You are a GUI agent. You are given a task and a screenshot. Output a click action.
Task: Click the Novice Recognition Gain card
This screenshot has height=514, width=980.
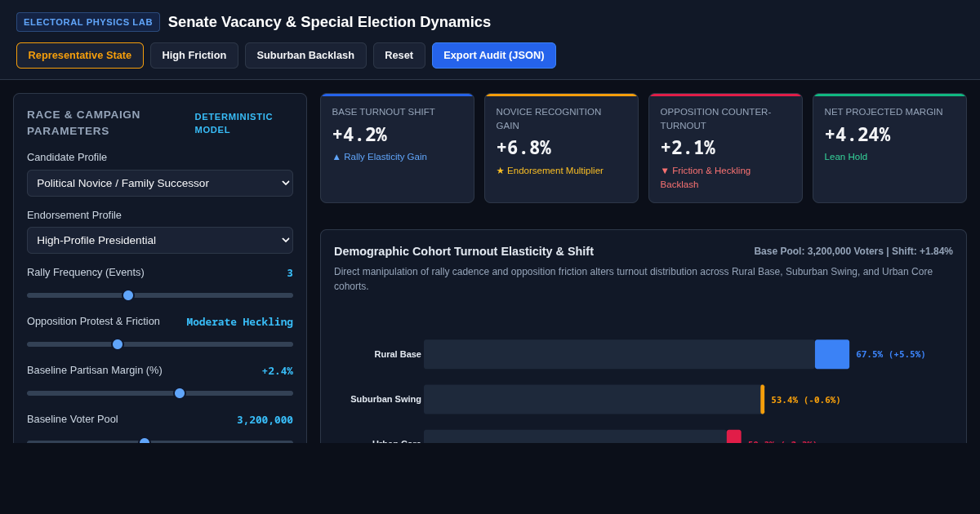(x=561, y=148)
